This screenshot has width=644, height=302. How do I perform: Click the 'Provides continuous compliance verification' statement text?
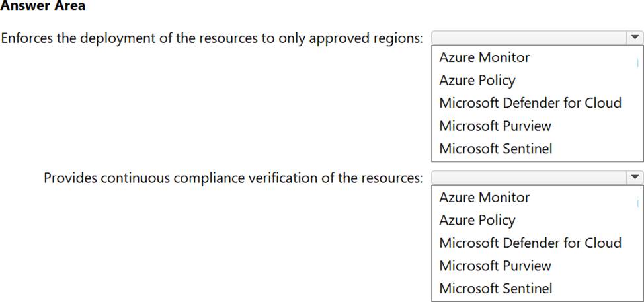(233, 178)
